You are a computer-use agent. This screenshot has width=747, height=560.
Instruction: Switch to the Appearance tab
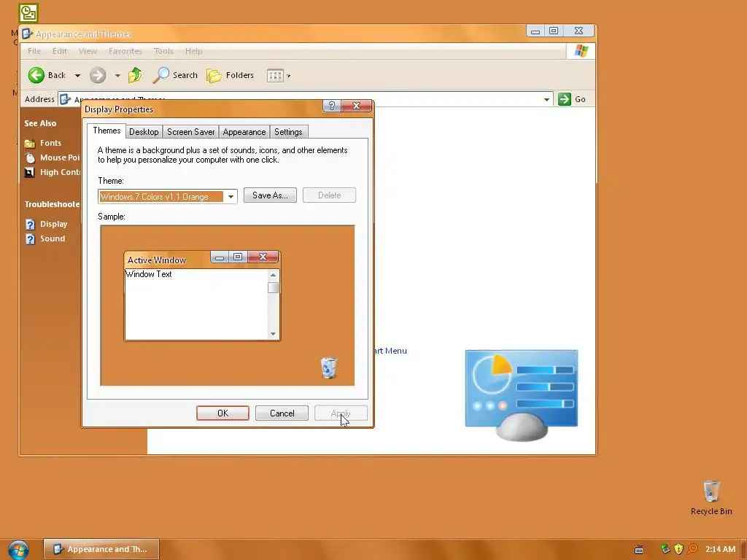coord(244,132)
